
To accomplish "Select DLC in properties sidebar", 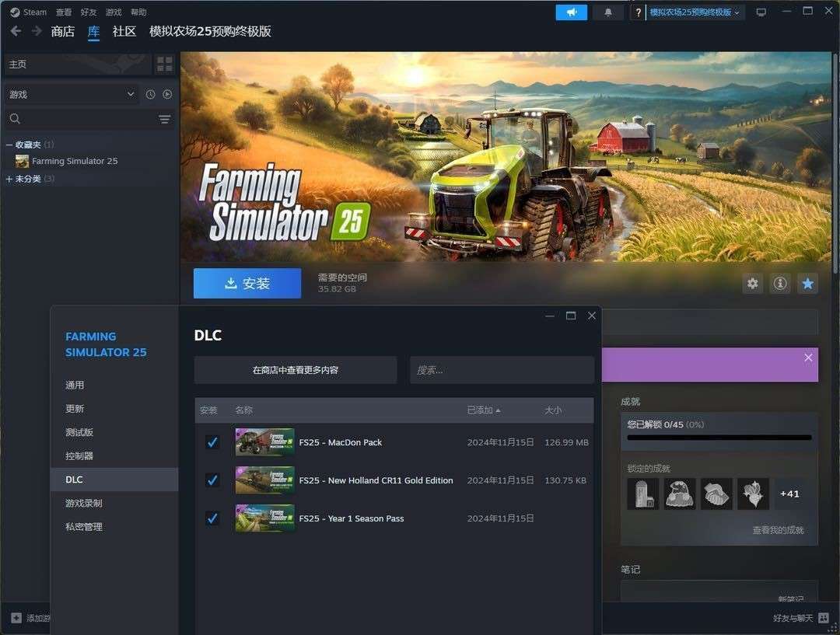I will pos(114,480).
